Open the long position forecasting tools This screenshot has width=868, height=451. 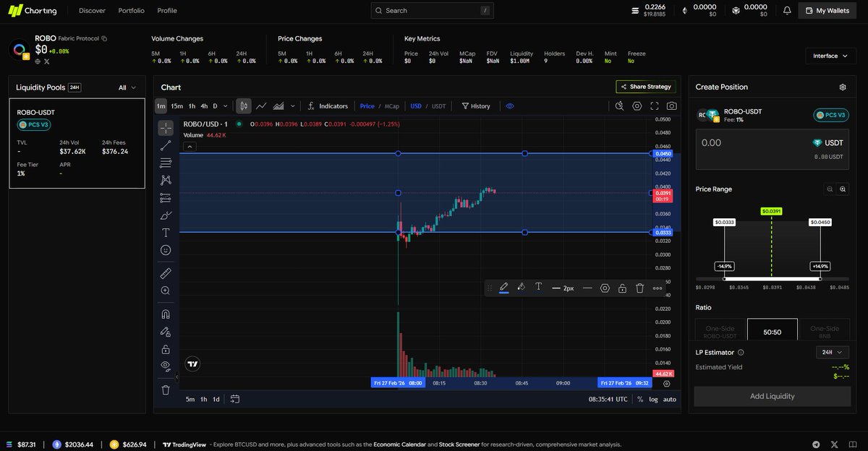click(166, 198)
